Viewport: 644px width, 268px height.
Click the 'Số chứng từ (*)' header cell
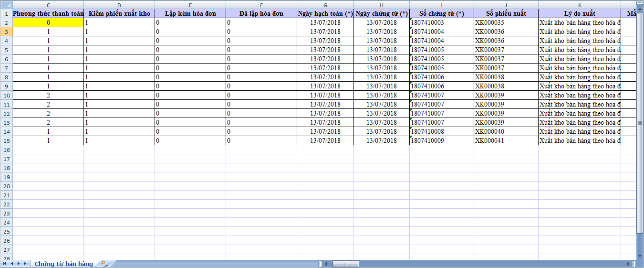click(x=441, y=13)
